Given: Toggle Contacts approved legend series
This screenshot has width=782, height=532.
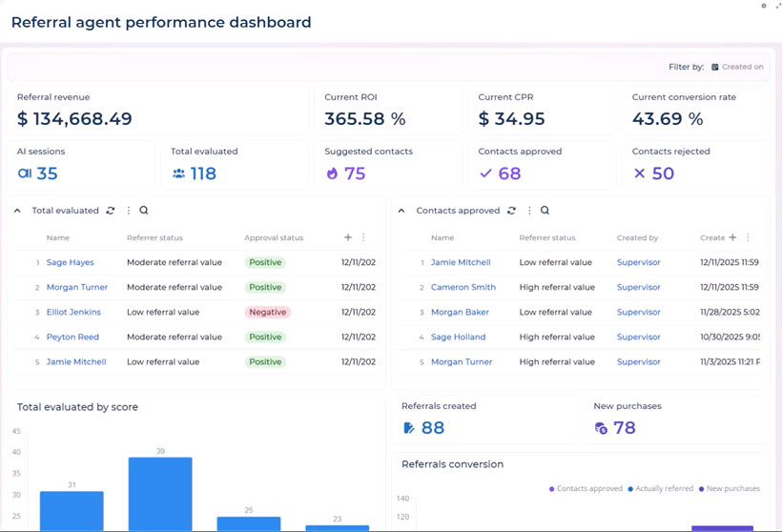Looking at the screenshot, I should tap(586, 489).
